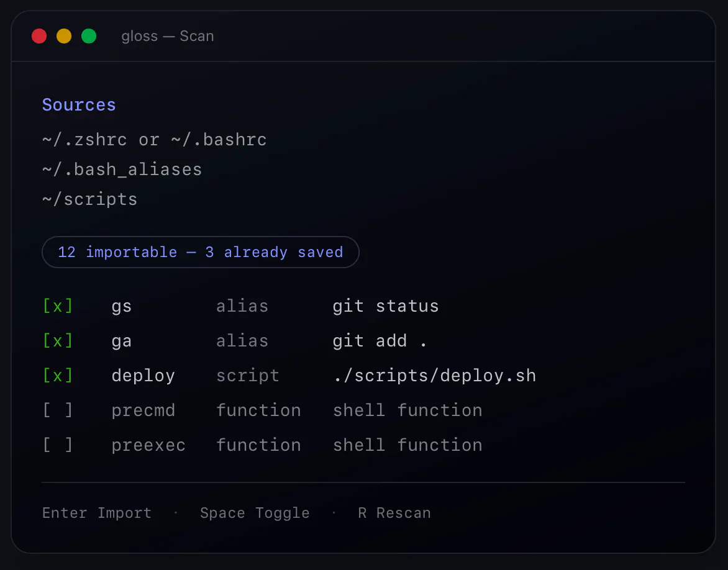The width and height of the screenshot is (728, 570).
Task: Click the function type label for preexec
Action: tap(258, 445)
